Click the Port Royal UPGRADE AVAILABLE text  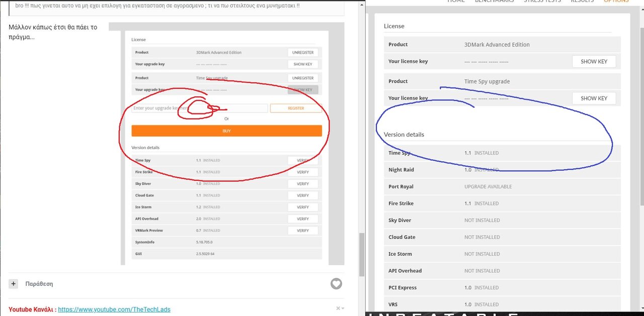tap(488, 186)
